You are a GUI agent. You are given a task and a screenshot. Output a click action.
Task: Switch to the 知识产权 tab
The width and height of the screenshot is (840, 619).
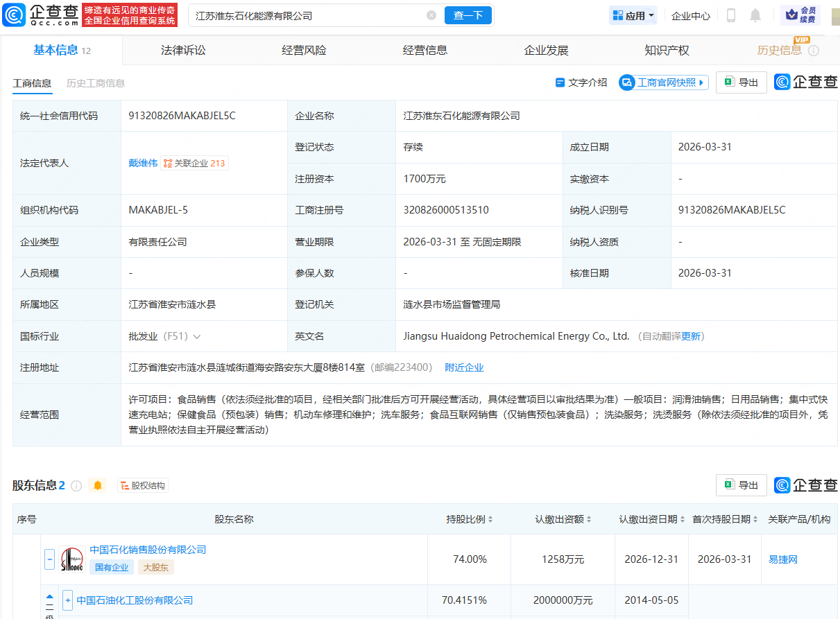click(x=667, y=49)
